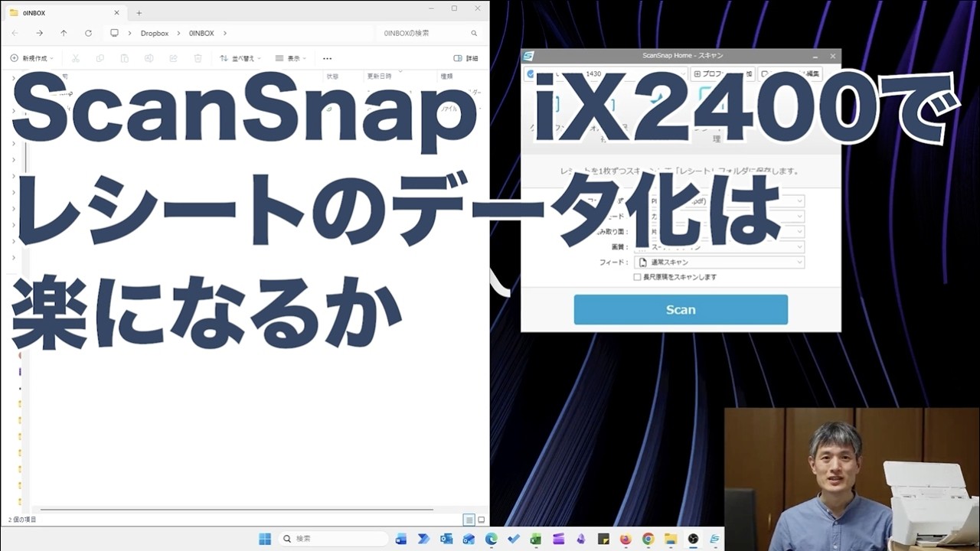Add a new Explorer tab
This screenshot has width=980, height=551.
pos(139,12)
